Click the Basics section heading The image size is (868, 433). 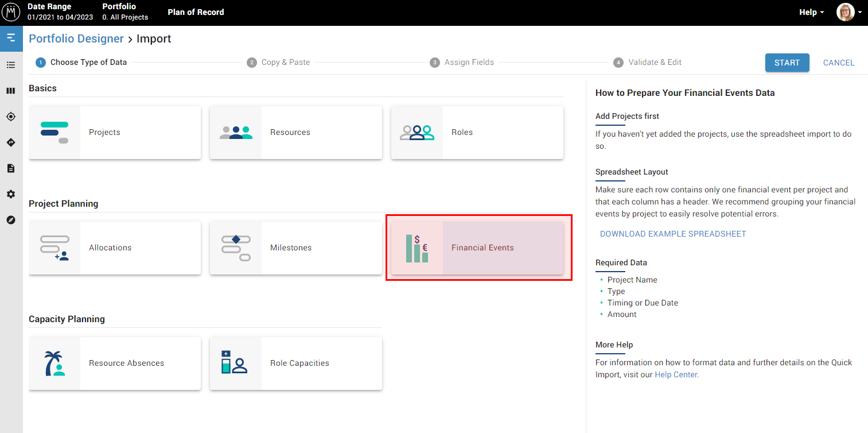click(x=43, y=88)
